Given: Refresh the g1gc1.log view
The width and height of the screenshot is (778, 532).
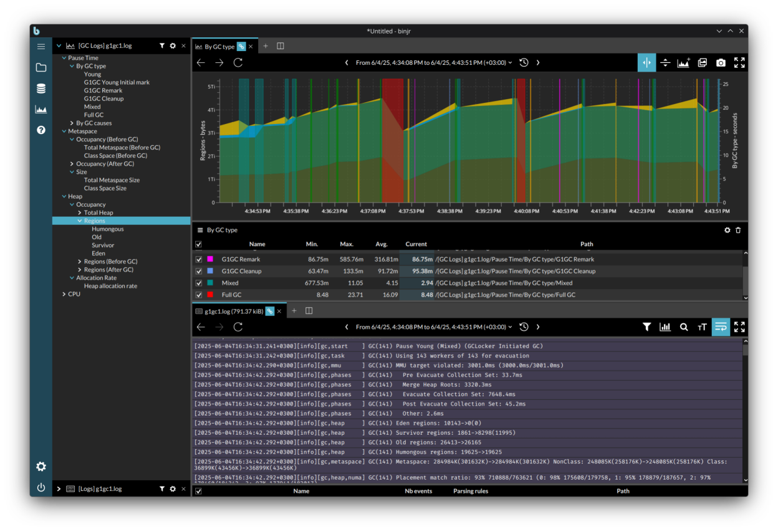Looking at the screenshot, I should pos(238,326).
